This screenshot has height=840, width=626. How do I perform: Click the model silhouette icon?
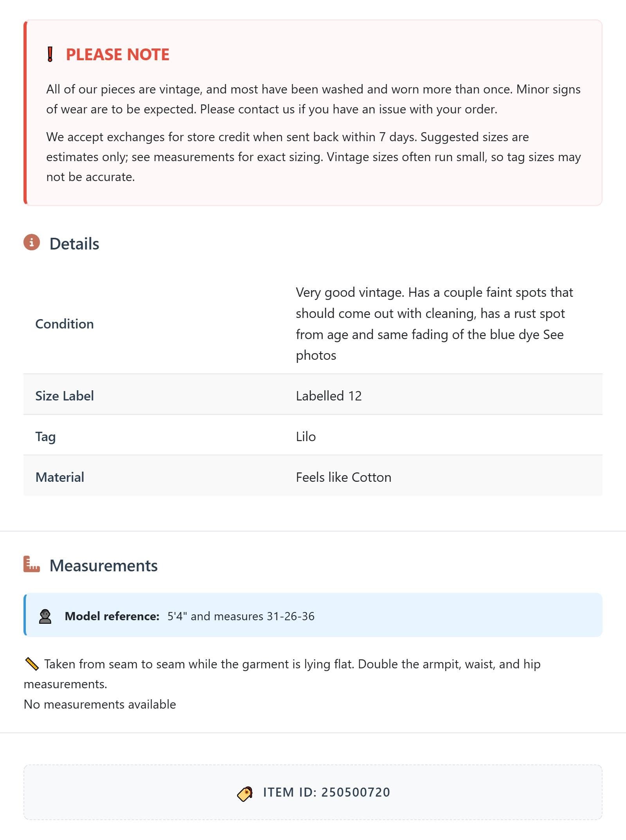[45, 616]
